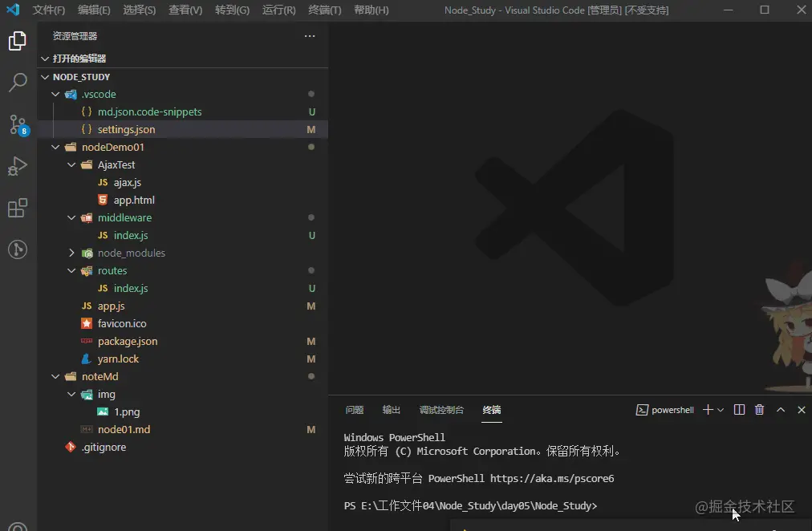Click the .gitignore git icon

71,447
